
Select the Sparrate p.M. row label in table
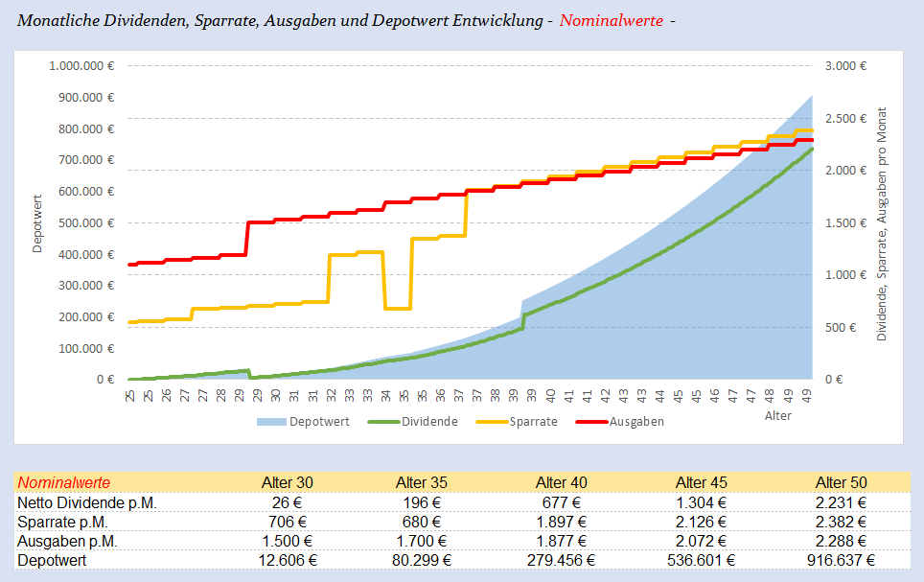pos(62,522)
